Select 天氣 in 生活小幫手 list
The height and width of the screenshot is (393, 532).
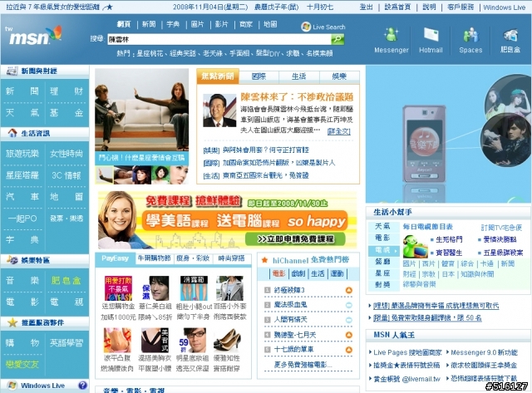(382, 226)
